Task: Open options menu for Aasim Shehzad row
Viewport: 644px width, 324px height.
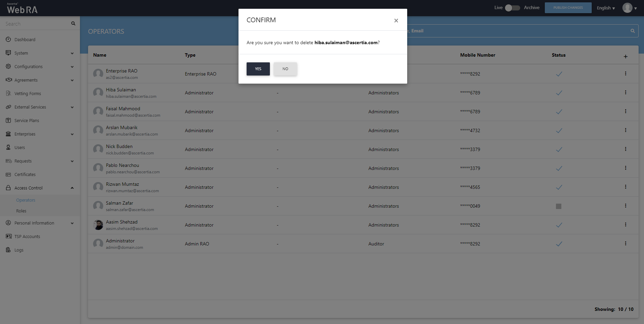Action: click(625, 225)
